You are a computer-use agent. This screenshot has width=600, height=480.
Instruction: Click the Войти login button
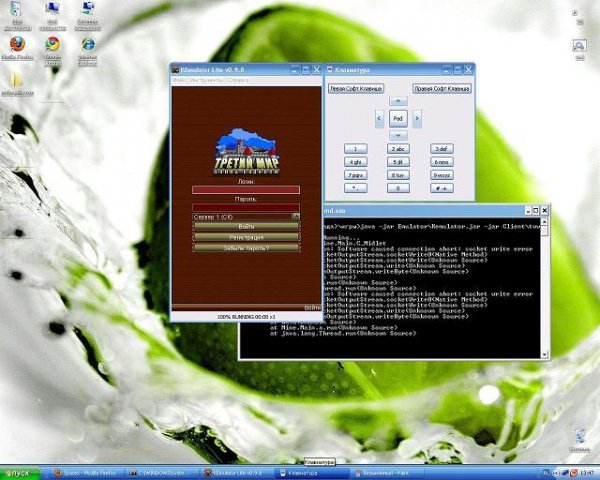[246, 226]
